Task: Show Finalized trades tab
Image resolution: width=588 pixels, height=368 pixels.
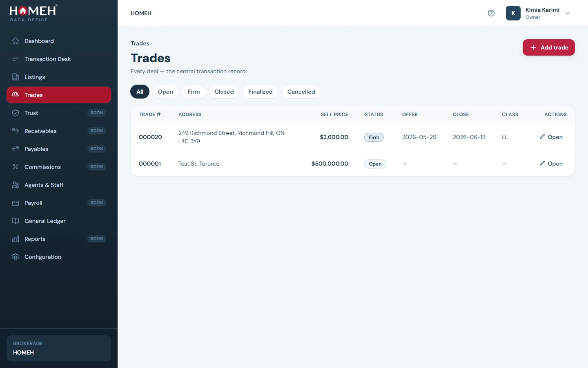Action: [x=261, y=92]
